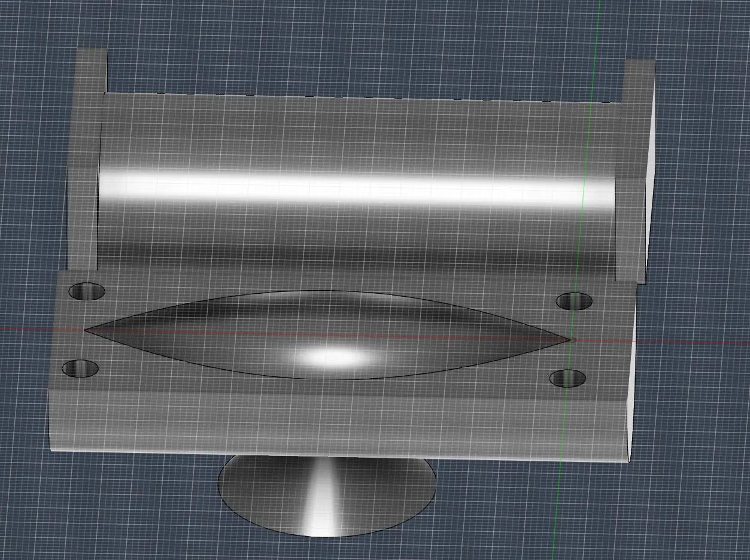This screenshot has width=750, height=560.
Task: Pick the front vertical face of the block
Action: point(339,425)
